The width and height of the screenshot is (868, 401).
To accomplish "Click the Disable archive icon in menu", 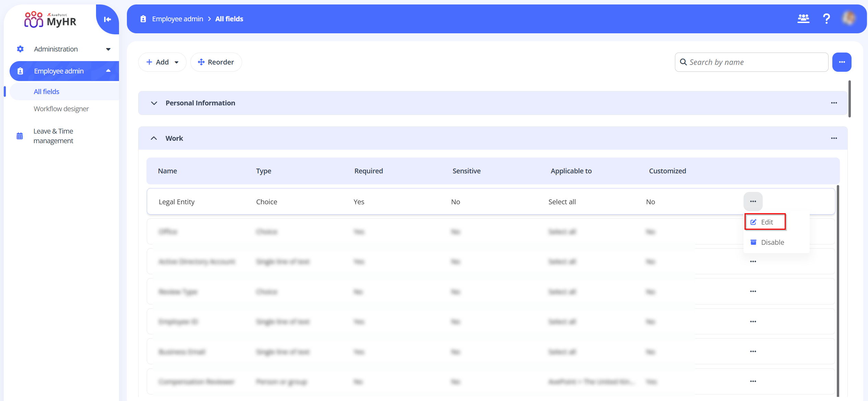I will pos(753,242).
